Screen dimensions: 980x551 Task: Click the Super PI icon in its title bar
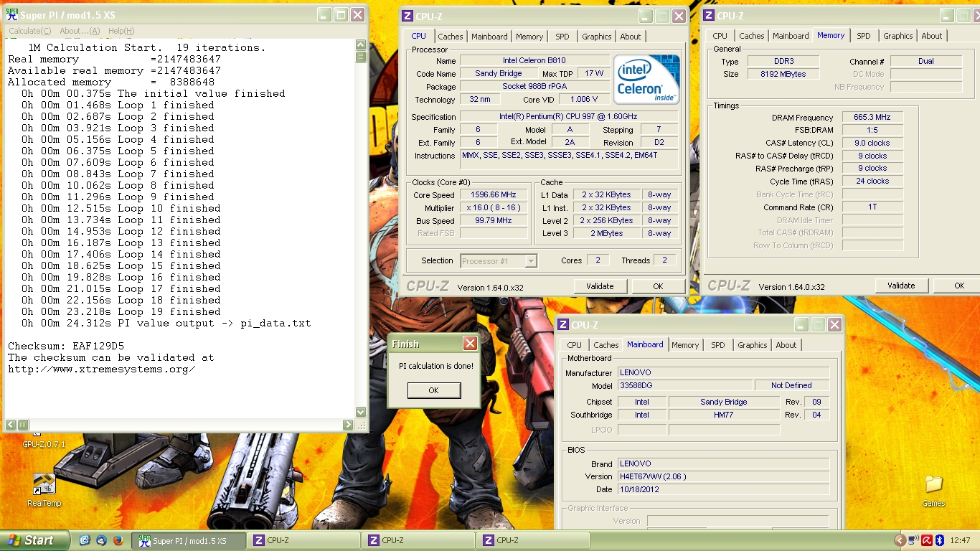click(x=11, y=15)
